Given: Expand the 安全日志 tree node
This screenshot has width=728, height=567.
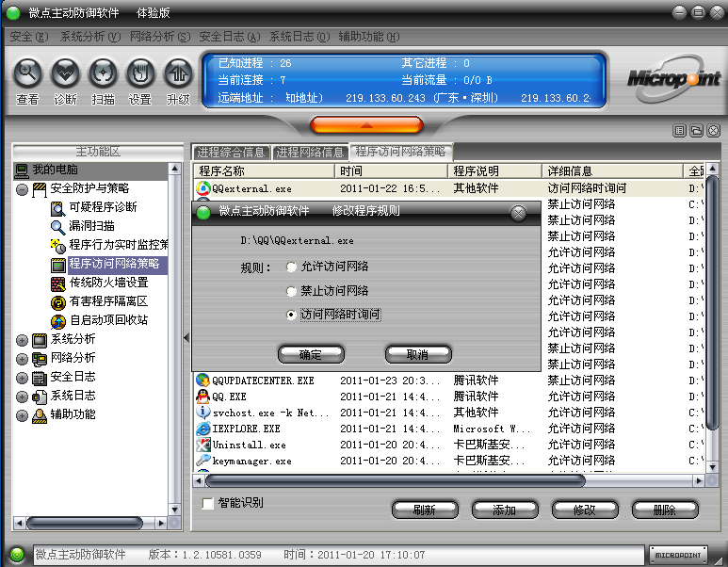Looking at the screenshot, I should tap(22, 378).
